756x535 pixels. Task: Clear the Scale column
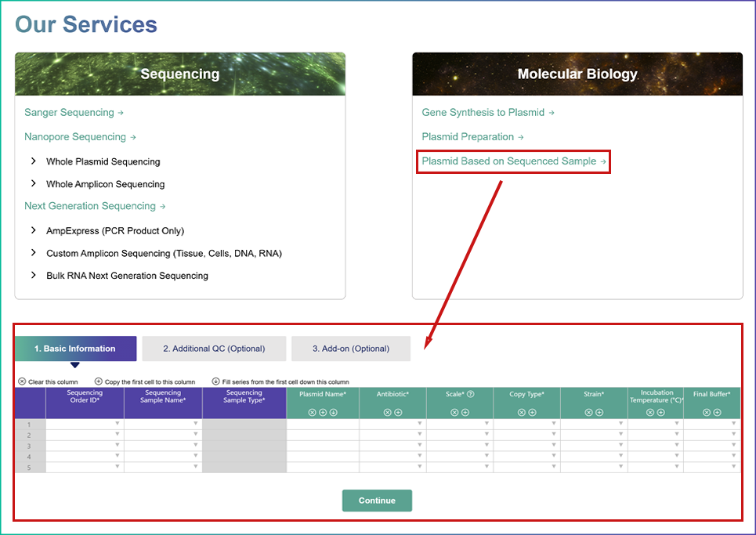454,412
